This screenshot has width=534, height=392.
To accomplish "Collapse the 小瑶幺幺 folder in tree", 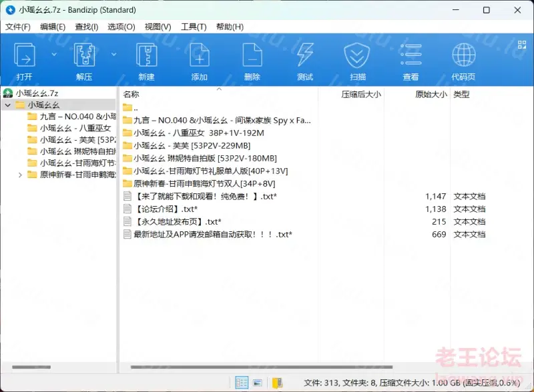I will pos(8,105).
